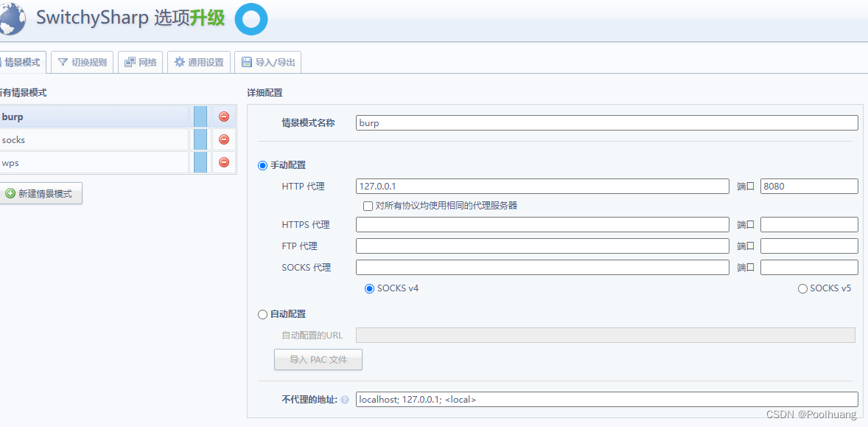Click the 导入 PAC 文件 button
This screenshot has width=868, height=427.
318,359
